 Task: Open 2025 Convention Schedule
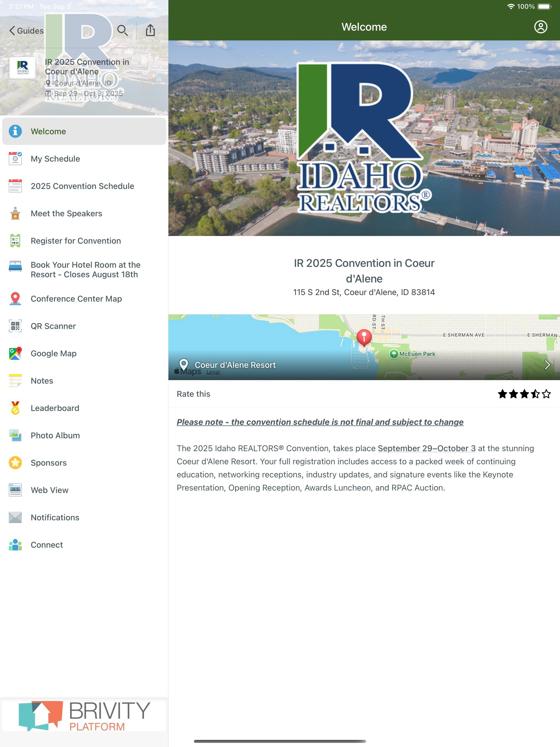[x=84, y=186]
